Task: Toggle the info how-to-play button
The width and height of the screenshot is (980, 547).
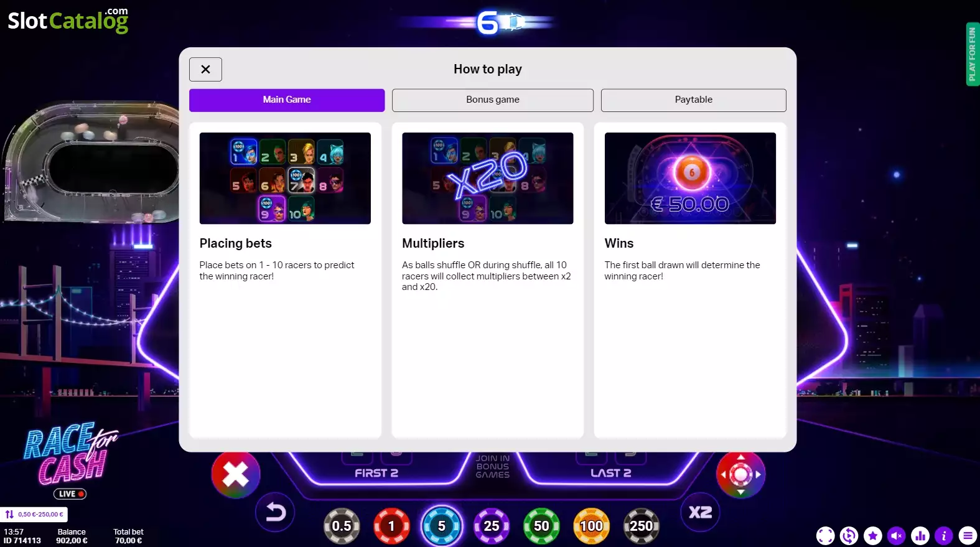Action: pyautogui.click(x=944, y=535)
